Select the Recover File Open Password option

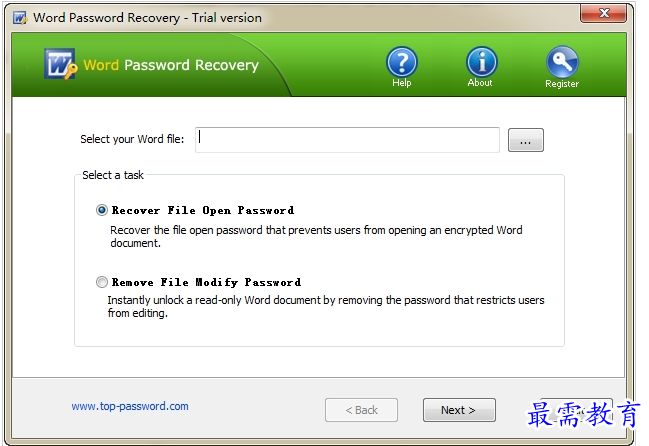click(x=102, y=210)
